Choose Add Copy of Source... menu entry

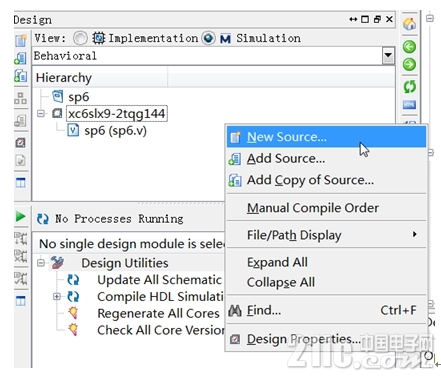326,180
